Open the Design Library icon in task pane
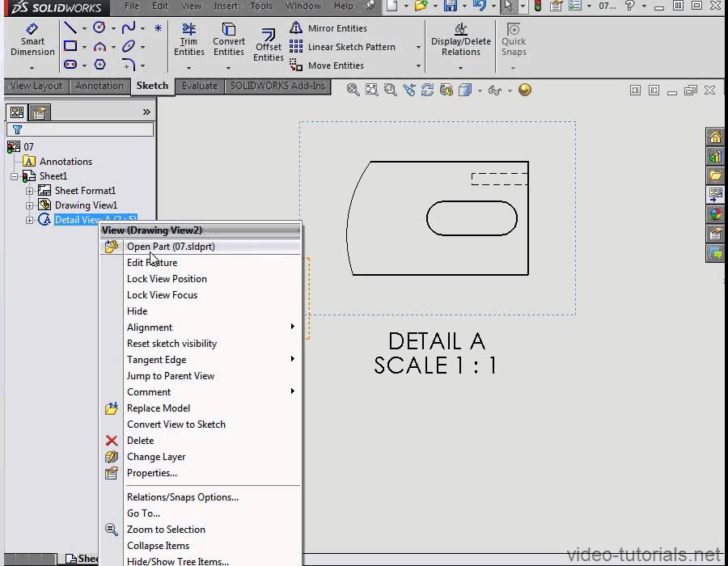 [715, 156]
